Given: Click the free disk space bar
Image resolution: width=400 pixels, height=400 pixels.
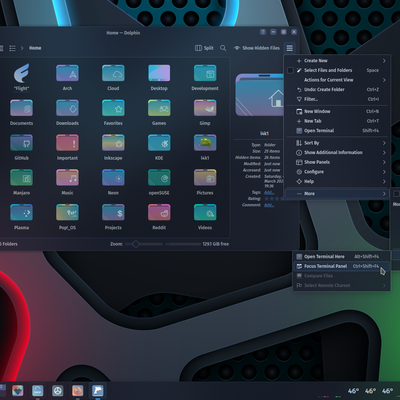Looking at the screenshot, I should 183,244.
